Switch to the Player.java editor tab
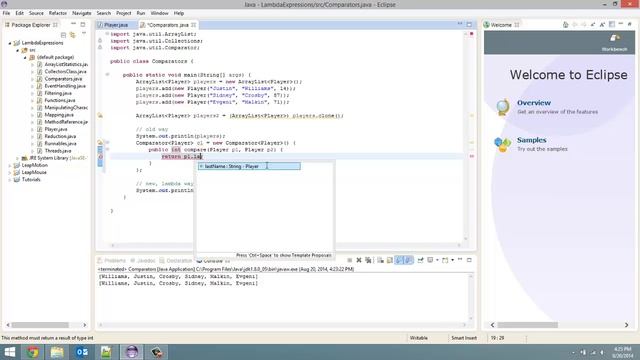This screenshot has height=360, width=640. pos(116,25)
